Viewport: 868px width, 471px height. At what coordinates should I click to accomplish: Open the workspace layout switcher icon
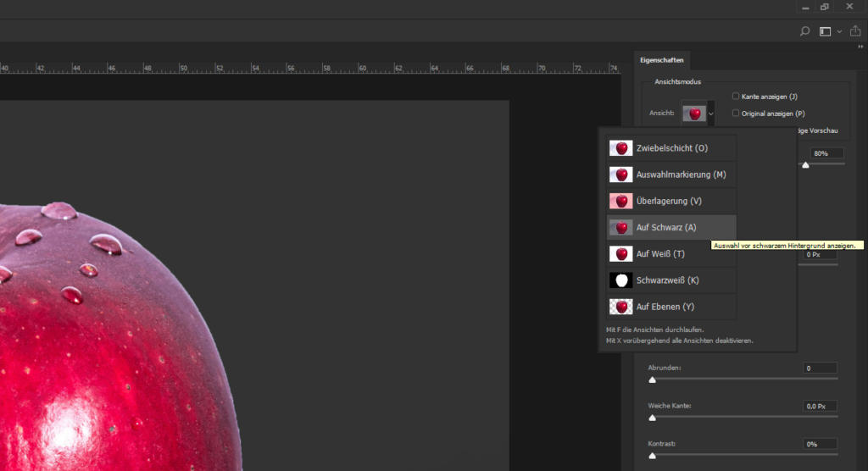pos(825,31)
